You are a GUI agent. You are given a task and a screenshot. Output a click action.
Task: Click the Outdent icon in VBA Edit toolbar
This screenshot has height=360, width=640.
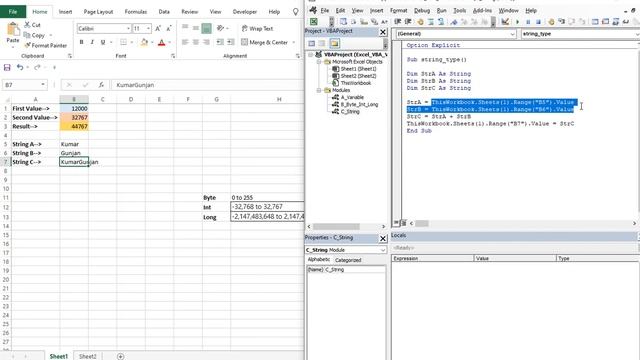tap(408, 22)
